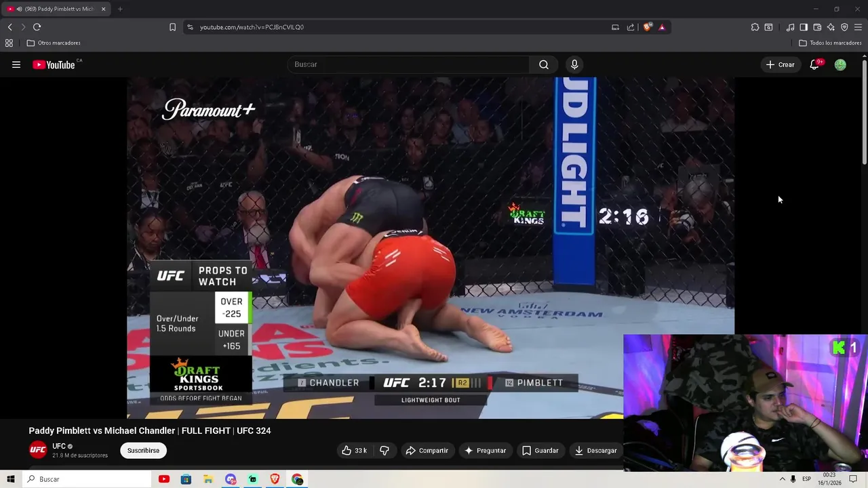
Task: Open Otros marcadores bookmarks folder
Action: 54,43
